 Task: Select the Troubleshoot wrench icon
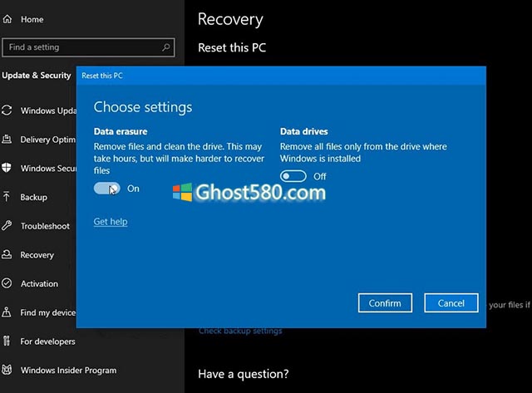(x=7, y=226)
